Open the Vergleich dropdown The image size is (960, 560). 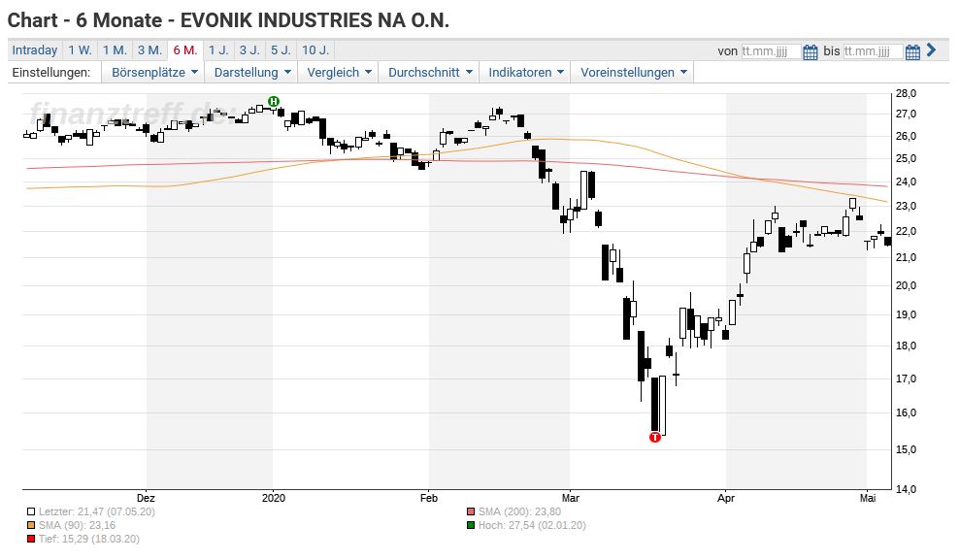[x=339, y=72]
